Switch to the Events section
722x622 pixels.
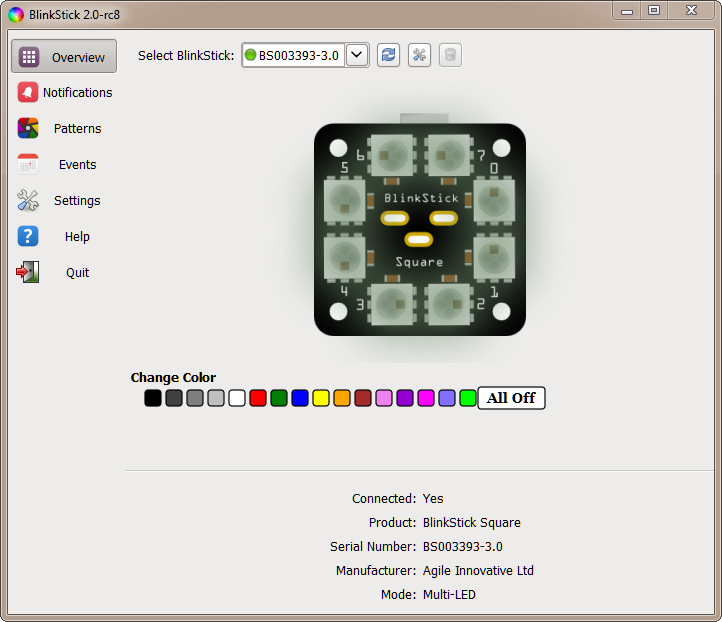tap(64, 164)
